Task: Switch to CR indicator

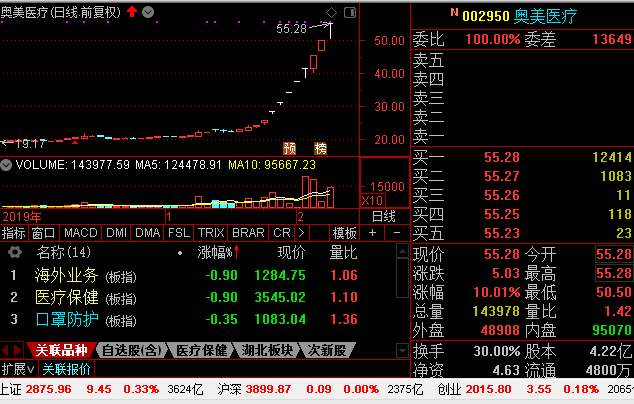Action: click(282, 233)
